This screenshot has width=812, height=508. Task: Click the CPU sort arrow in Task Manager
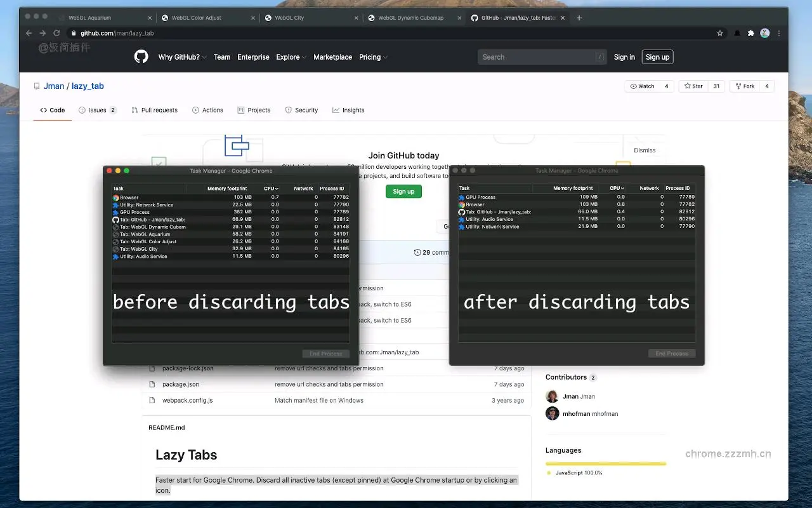(276, 188)
